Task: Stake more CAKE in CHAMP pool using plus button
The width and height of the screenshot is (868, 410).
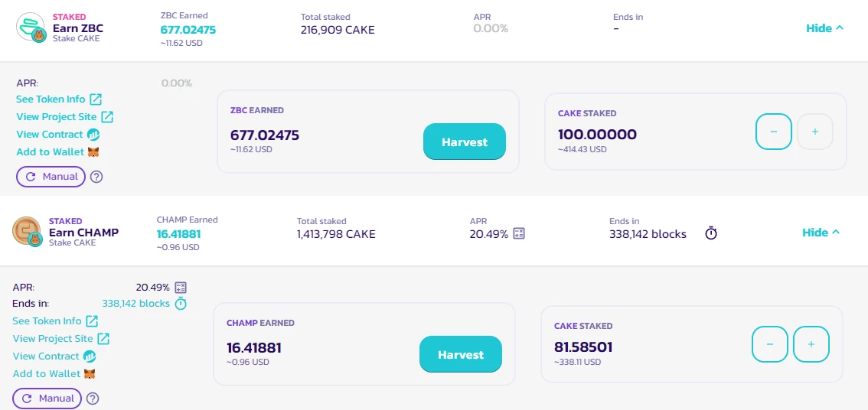Action: (811, 344)
